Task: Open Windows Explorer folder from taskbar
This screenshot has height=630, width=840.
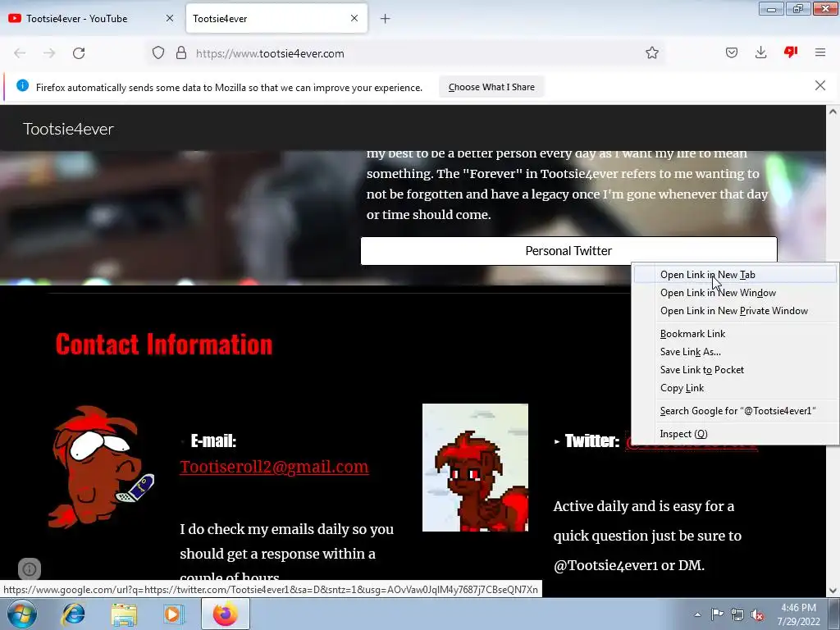Action: (124, 614)
